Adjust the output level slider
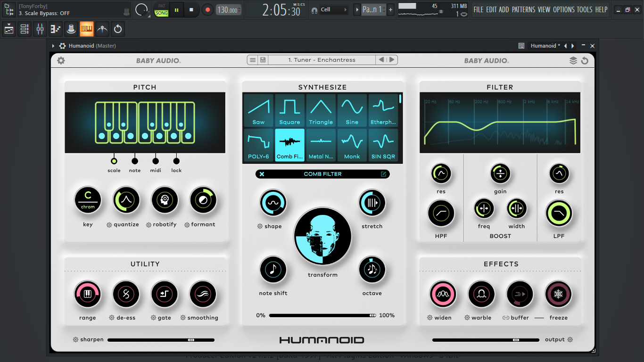Image resolution: width=644 pixels, height=362 pixels. click(x=486, y=340)
